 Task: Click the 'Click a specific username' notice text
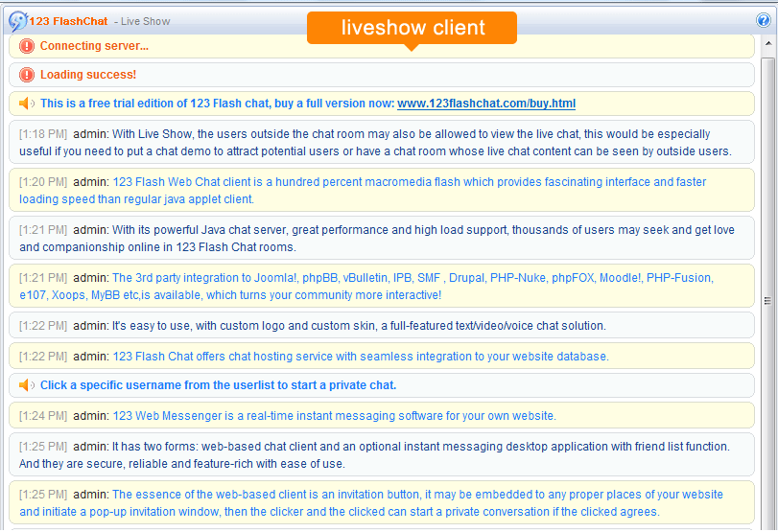218,385
